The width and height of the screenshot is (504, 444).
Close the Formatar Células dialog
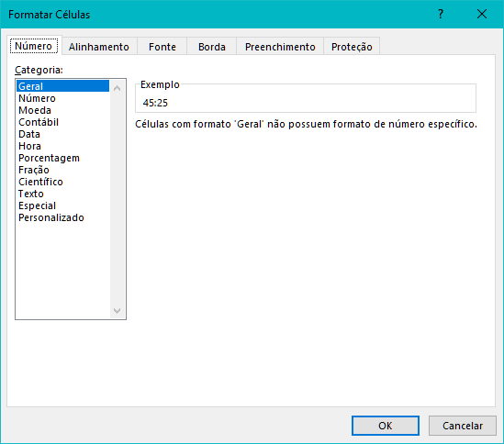click(481, 14)
